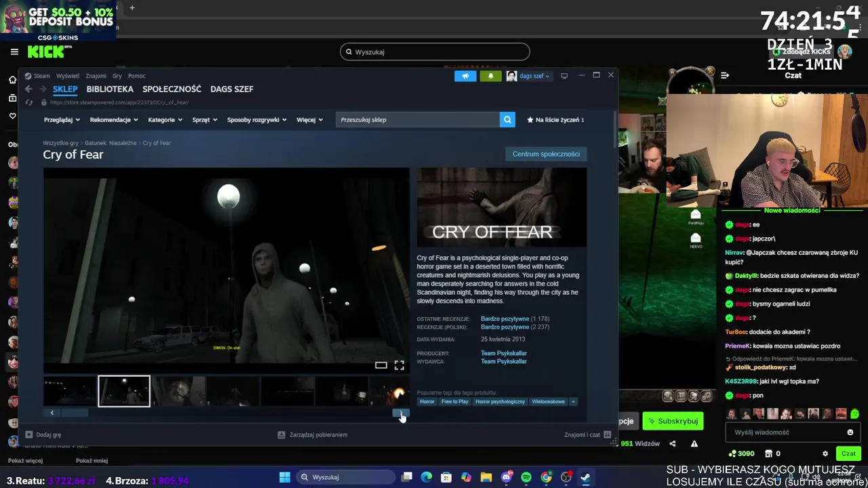The height and width of the screenshot is (488, 868).
Task: Click the share icon under Kick stream
Action: coord(673,444)
